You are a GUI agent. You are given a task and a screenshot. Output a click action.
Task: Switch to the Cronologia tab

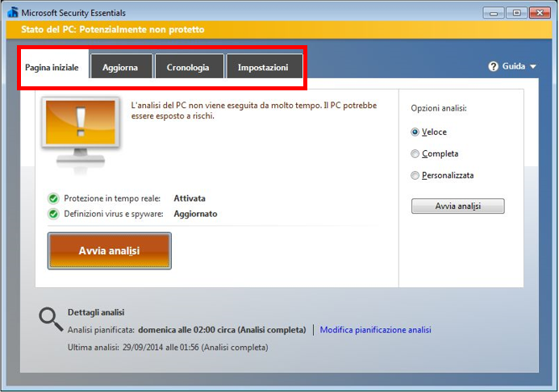(x=190, y=66)
